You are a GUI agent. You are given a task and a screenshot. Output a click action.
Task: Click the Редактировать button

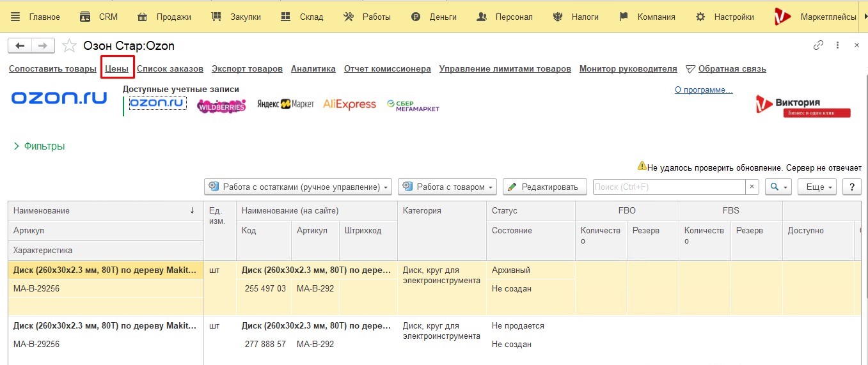coord(545,187)
